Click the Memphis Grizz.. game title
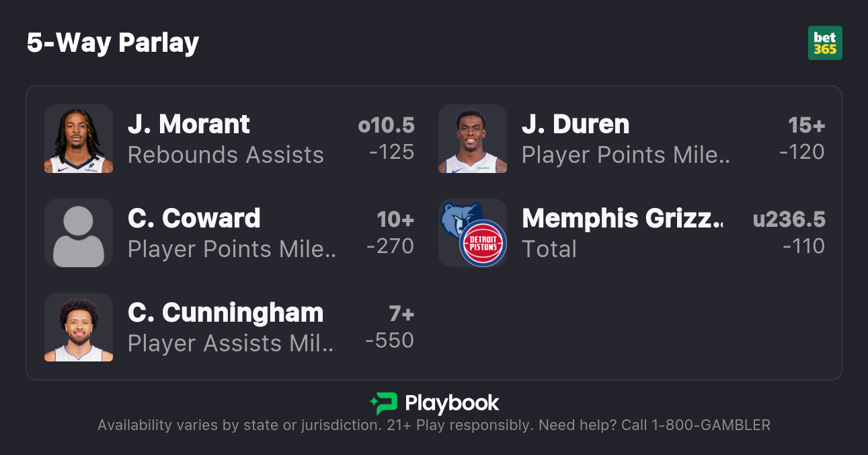Image resolution: width=868 pixels, height=455 pixels. pyautogui.click(x=623, y=219)
